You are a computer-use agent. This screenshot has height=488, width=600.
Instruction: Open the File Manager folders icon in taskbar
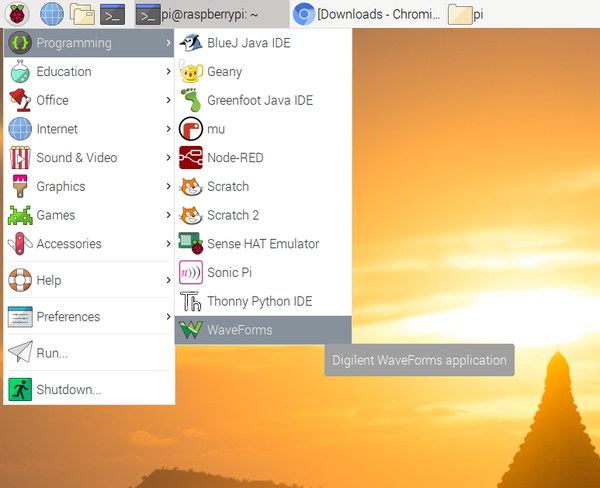click(82, 14)
